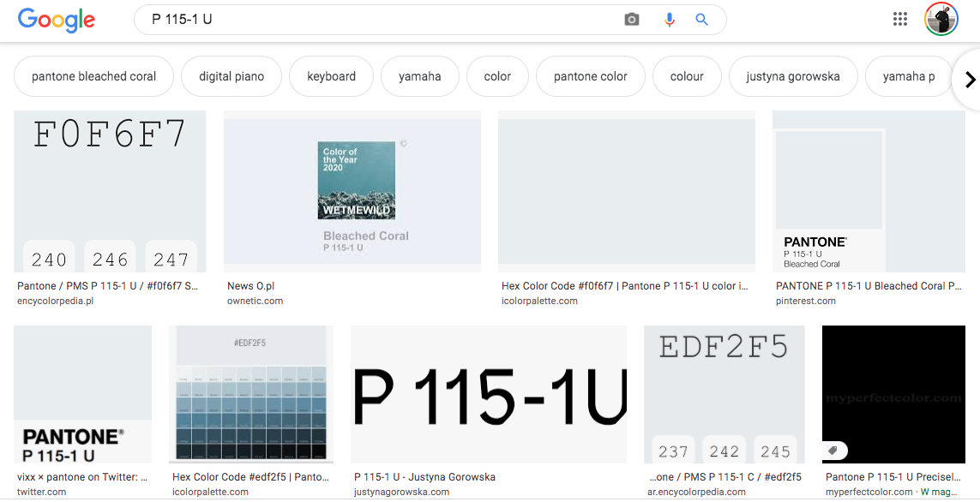Select the yamaha chip
The width and height of the screenshot is (980, 502).
click(420, 76)
